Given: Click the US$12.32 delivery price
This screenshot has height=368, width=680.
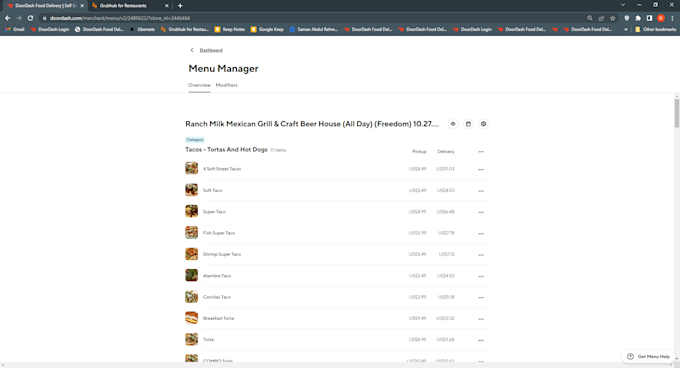Looking at the screenshot, I should click(445, 318).
